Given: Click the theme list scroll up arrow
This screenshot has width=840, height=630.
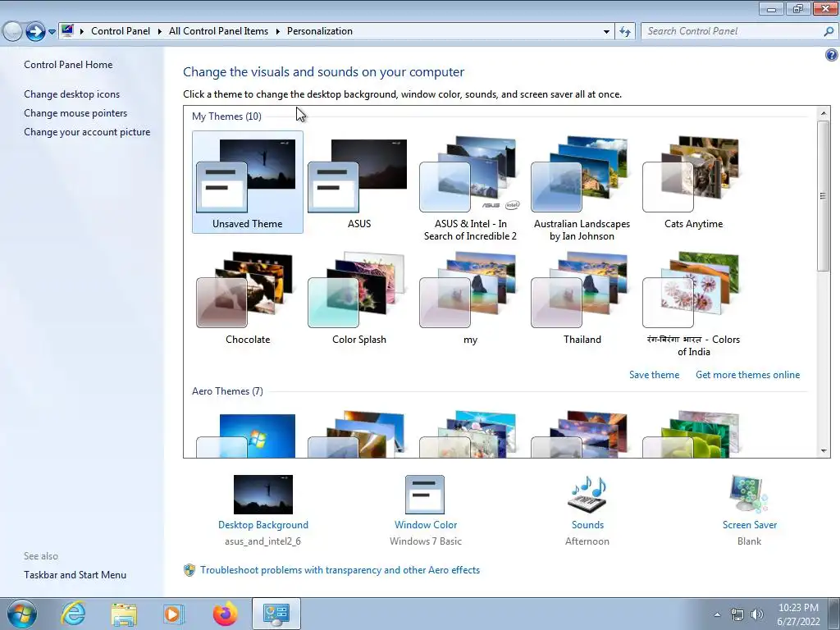Looking at the screenshot, I should 824,113.
